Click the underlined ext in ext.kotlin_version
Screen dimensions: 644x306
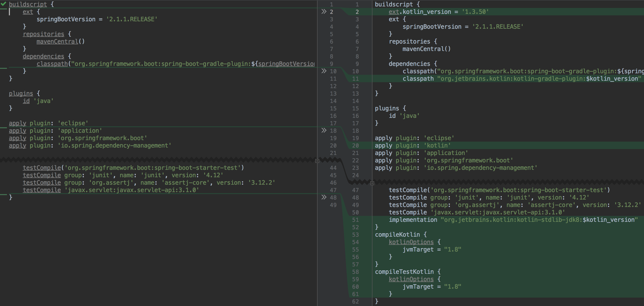[394, 12]
